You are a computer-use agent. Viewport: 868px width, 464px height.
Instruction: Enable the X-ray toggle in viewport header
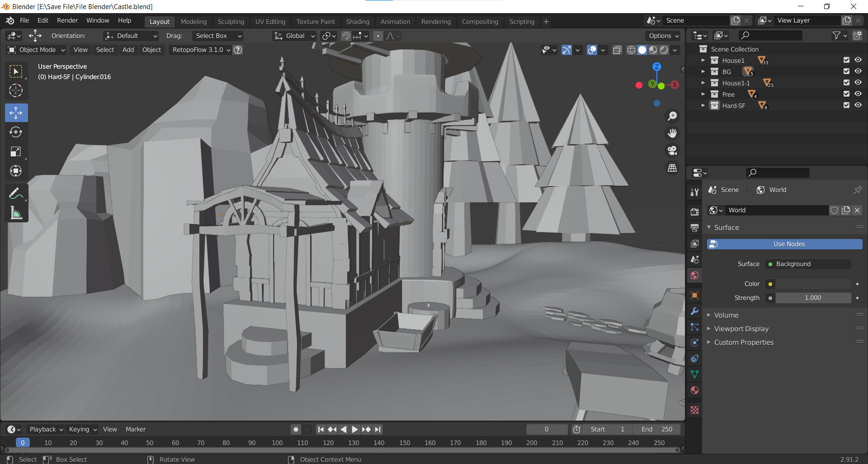(617, 50)
